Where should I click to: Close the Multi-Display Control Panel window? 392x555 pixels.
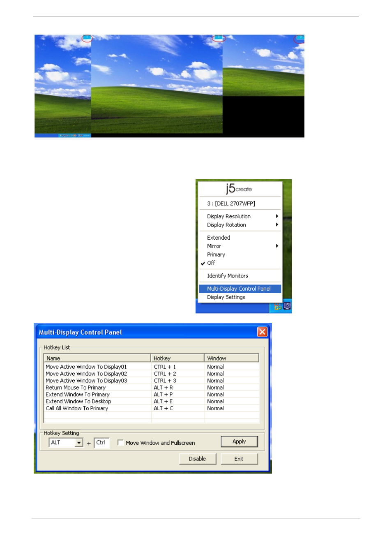pyautogui.click(x=262, y=332)
